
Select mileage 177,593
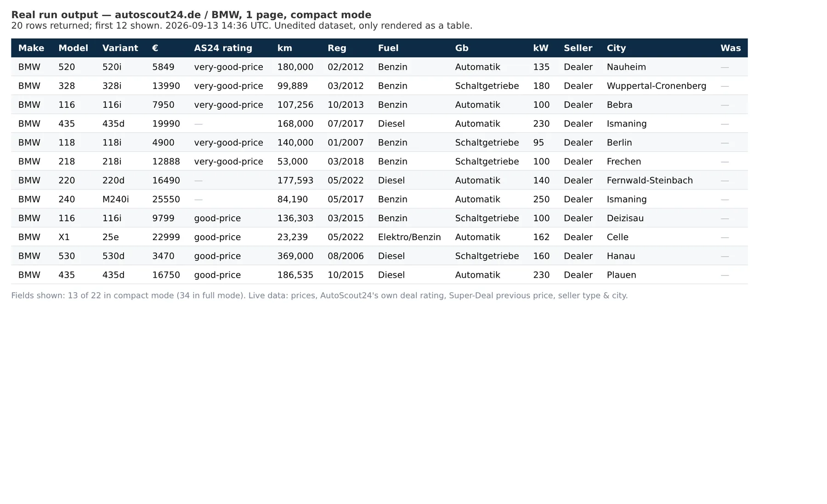pos(295,180)
